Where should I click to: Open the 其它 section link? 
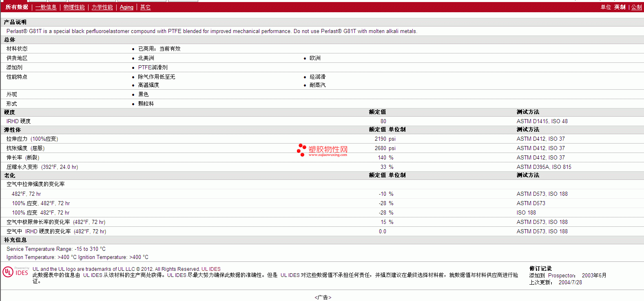tap(145, 7)
